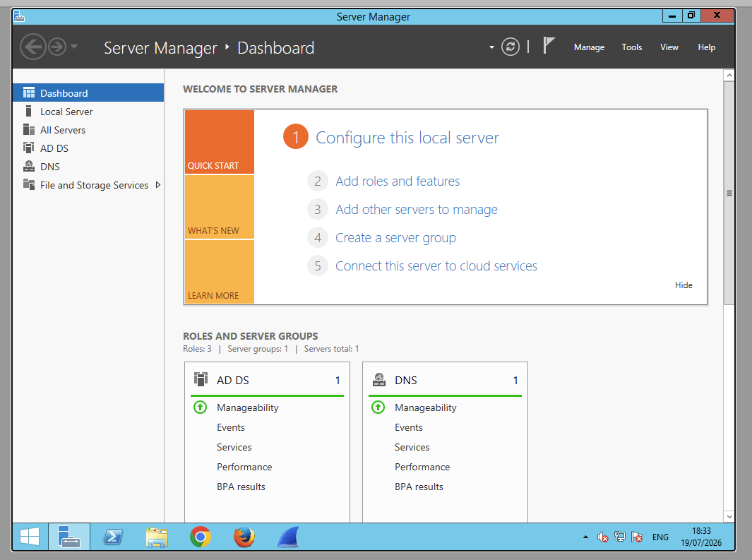
Task: Open Performance in AD DS tile
Action: [244, 467]
